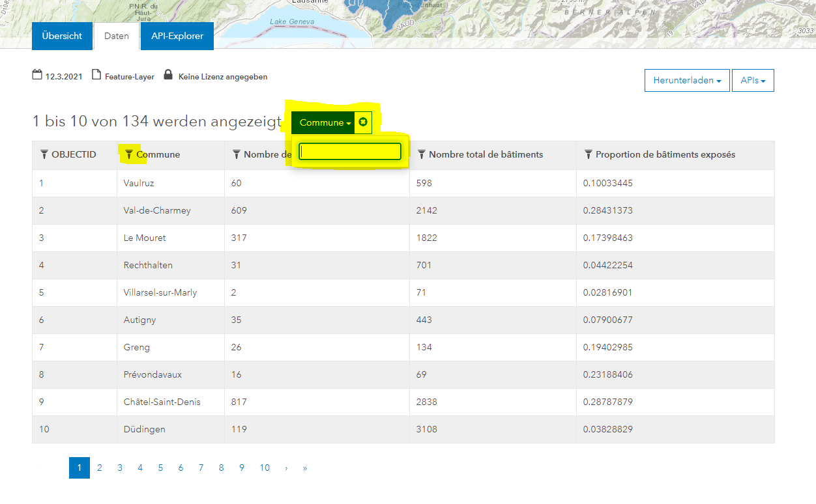Click the OBJECTID column filter icon
This screenshot has width=816, height=504.
44,154
